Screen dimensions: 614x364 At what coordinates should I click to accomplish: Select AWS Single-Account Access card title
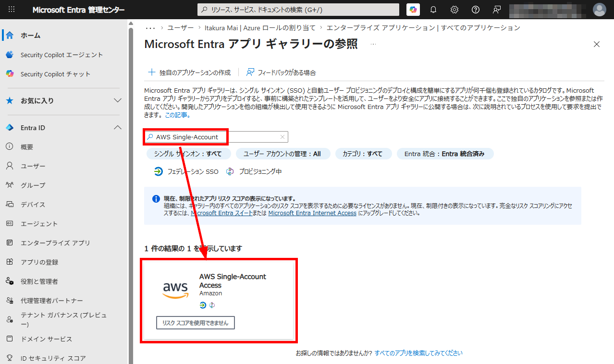pos(233,281)
